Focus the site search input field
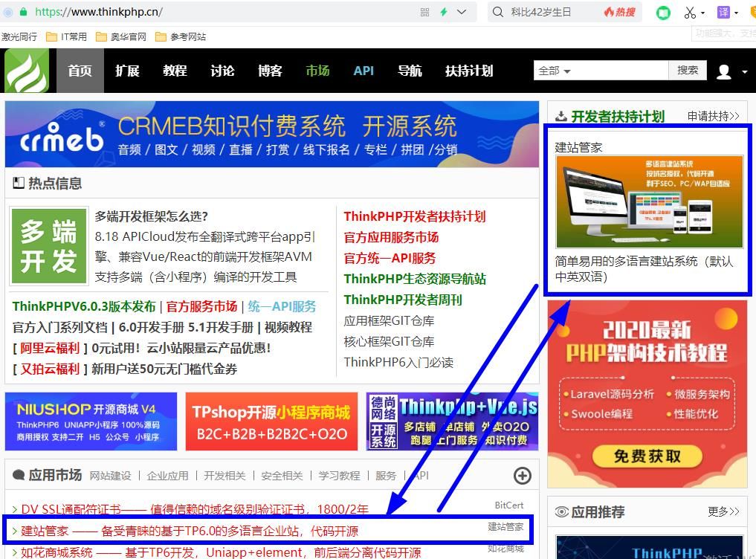This screenshot has width=756, height=559. tap(621, 71)
